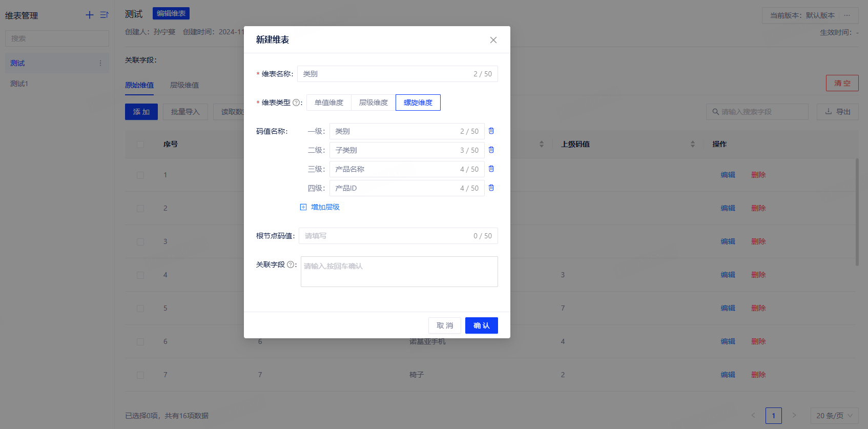Select the 螺旋维度 option
The image size is (868, 429).
(418, 103)
